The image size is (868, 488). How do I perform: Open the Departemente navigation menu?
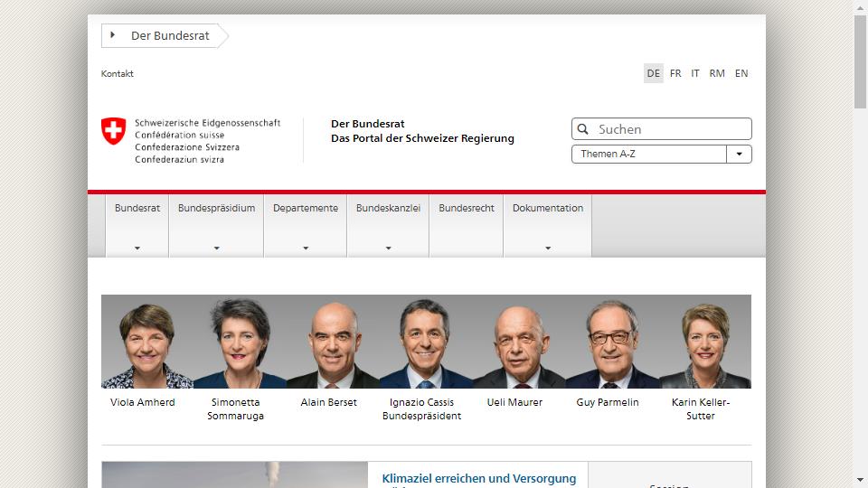[x=306, y=225]
